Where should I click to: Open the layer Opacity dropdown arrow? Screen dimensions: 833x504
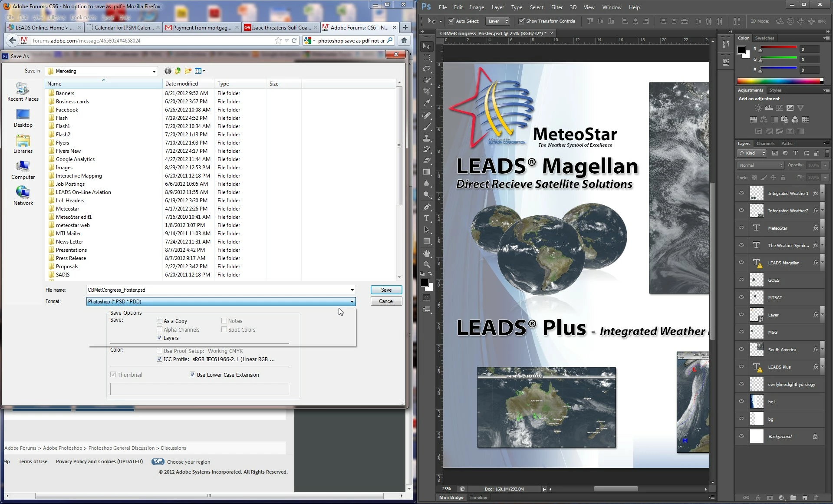click(x=825, y=165)
